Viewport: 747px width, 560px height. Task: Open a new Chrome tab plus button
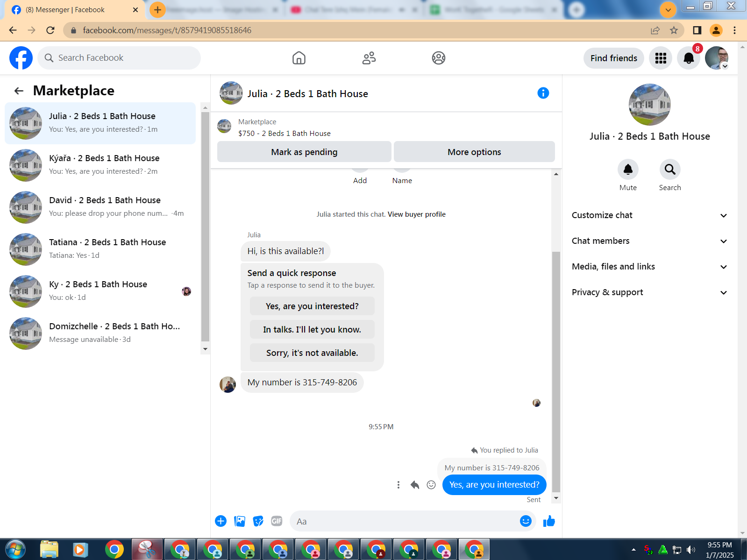point(157,9)
